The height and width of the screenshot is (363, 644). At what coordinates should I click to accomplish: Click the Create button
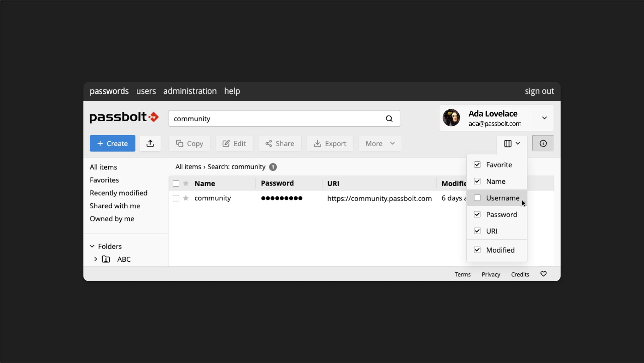coord(112,143)
